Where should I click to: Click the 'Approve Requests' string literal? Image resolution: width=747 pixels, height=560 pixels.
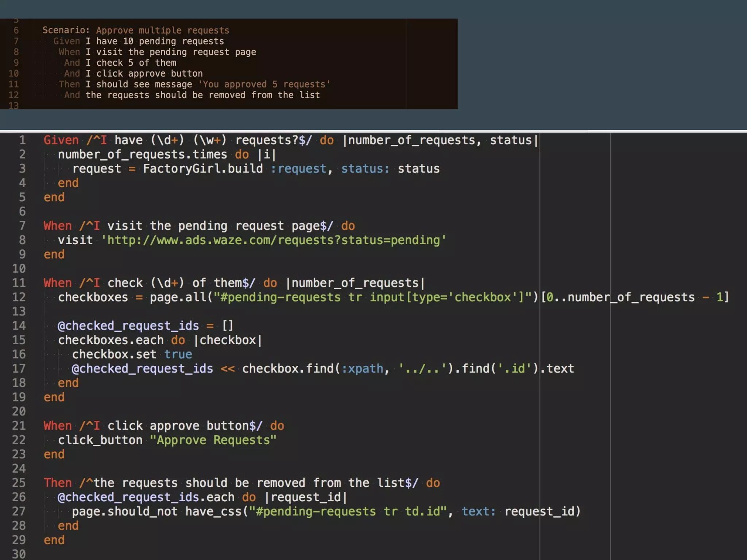(213, 440)
